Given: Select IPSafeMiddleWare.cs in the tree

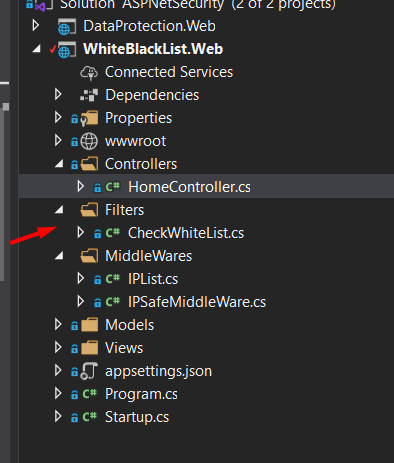Looking at the screenshot, I should click(x=197, y=302).
